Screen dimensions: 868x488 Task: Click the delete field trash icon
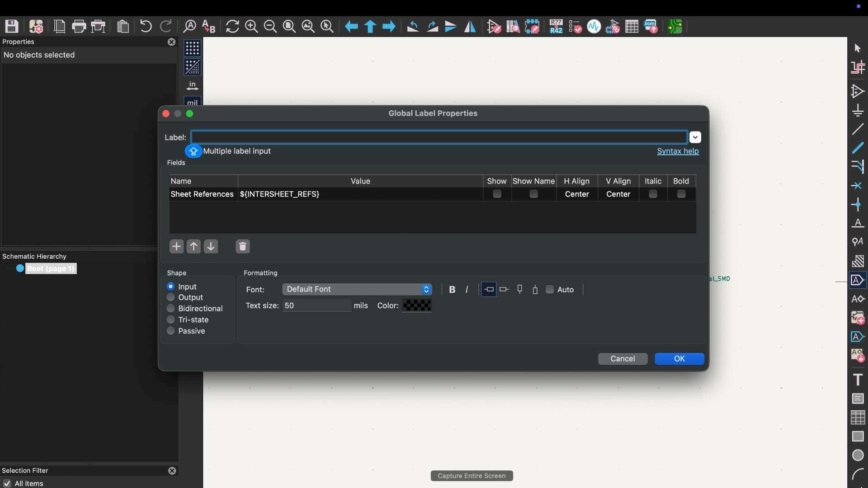click(243, 247)
